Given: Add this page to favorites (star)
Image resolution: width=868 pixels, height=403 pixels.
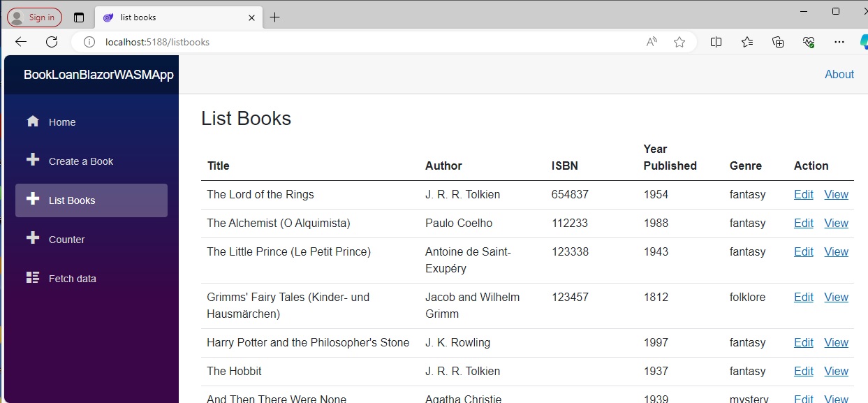Looking at the screenshot, I should (x=679, y=42).
